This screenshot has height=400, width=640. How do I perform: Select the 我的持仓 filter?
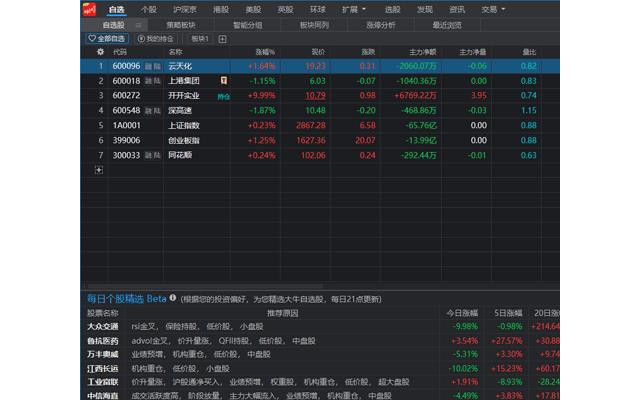pyautogui.click(x=156, y=39)
